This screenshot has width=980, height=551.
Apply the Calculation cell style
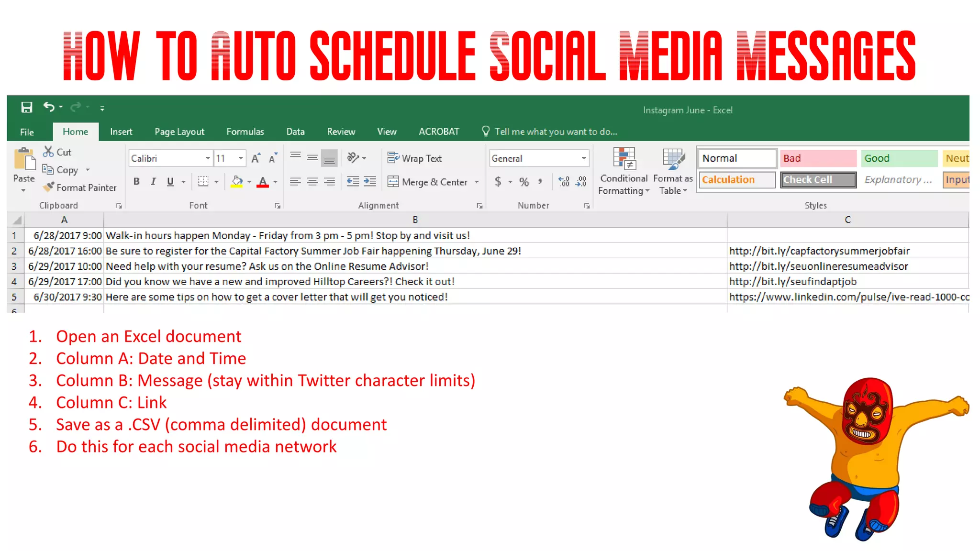(737, 180)
